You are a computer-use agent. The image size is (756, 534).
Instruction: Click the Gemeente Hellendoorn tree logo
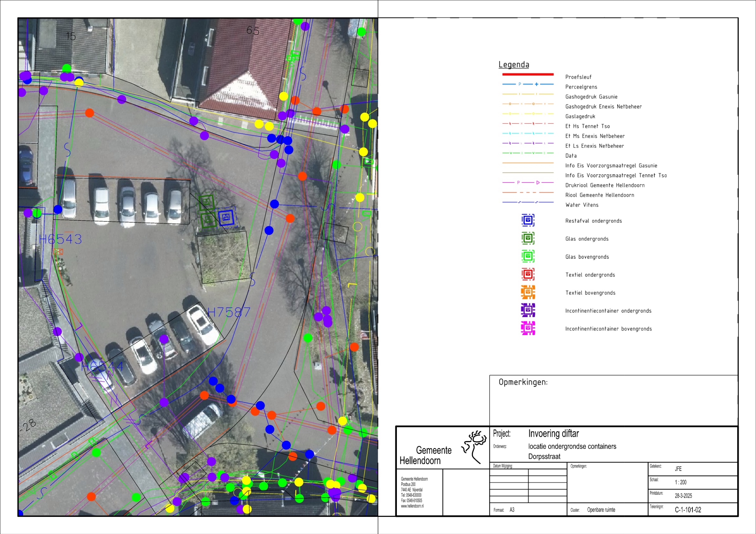(474, 447)
